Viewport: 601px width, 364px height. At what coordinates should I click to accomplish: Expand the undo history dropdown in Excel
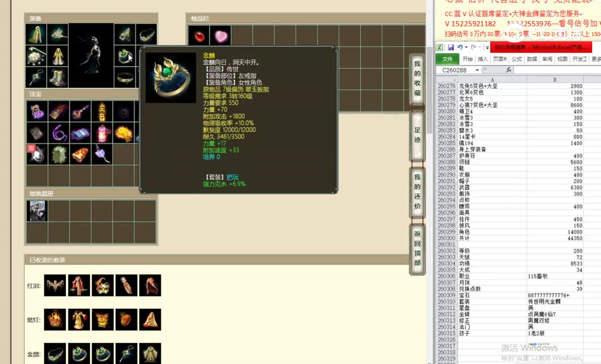pyautogui.click(x=466, y=47)
